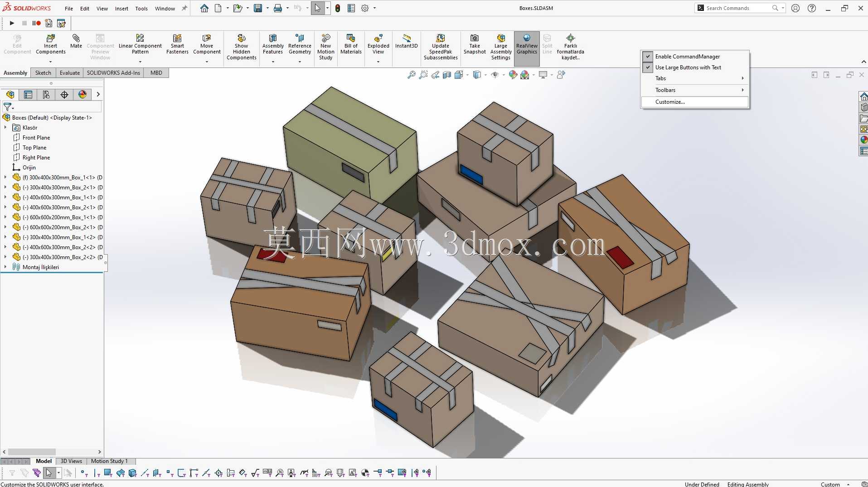Viewport: 868px width, 487px height.
Task: Open the FeatureManager Design Tree tab icon
Action: tap(10, 94)
